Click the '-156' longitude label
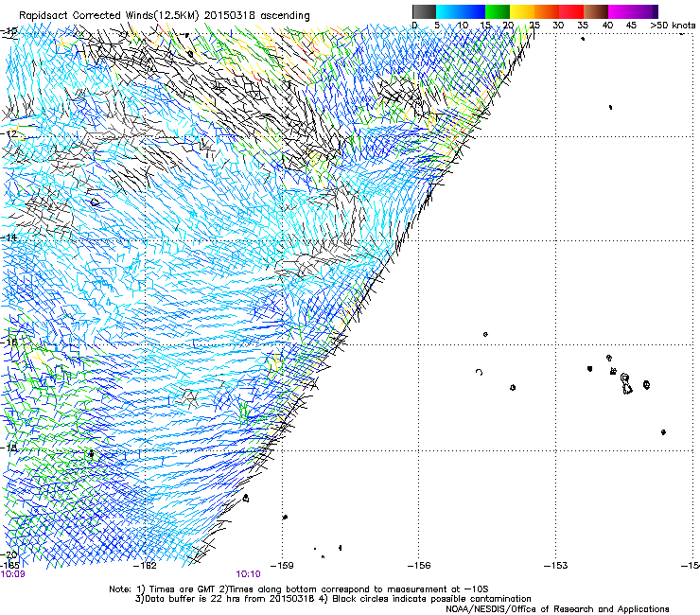This screenshot has width=700, height=615. coord(419,566)
